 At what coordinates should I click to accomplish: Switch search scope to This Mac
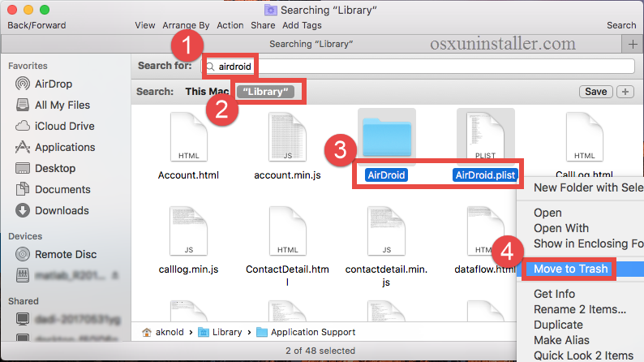pyautogui.click(x=207, y=91)
